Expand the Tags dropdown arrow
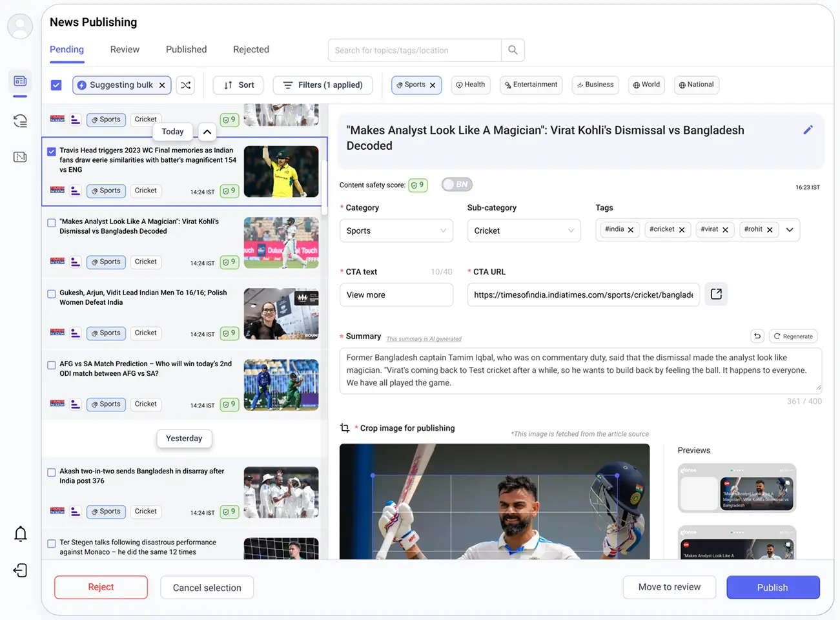The image size is (840, 620). [x=790, y=230]
